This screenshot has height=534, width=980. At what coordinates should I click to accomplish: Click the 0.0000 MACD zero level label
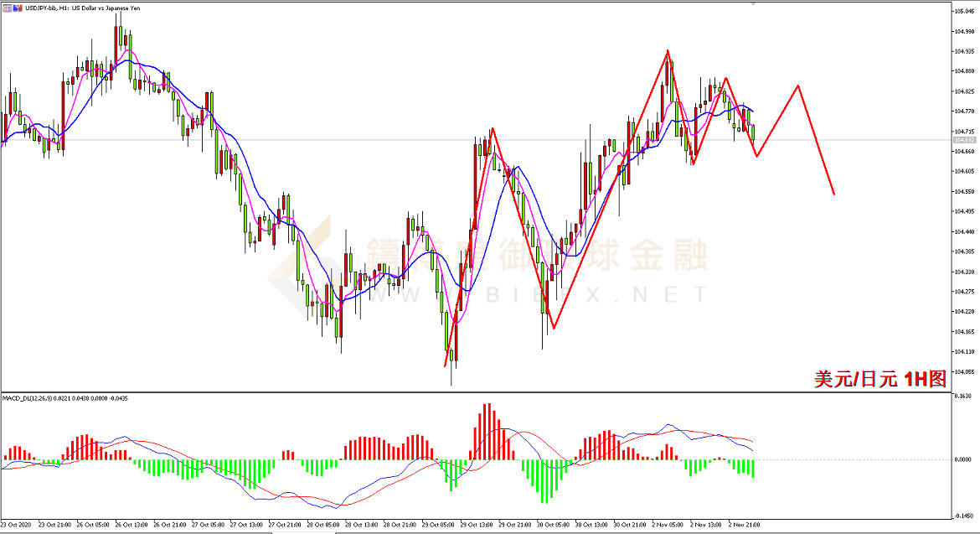(x=963, y=459)
